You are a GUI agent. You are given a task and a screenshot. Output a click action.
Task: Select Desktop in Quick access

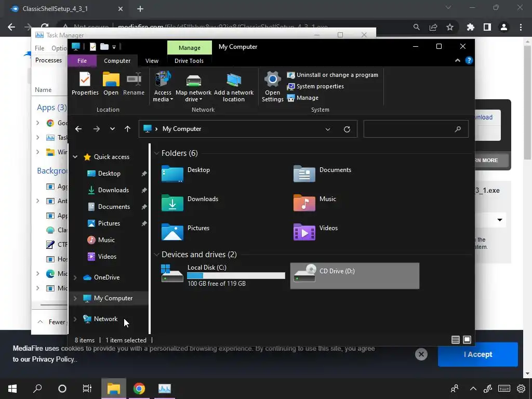(109, 174)
